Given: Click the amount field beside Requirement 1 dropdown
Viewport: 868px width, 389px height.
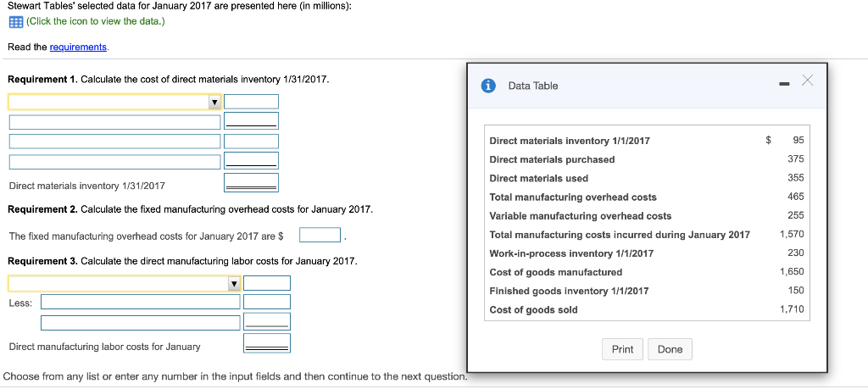Looking at the screenshot, I should (251, 102).
